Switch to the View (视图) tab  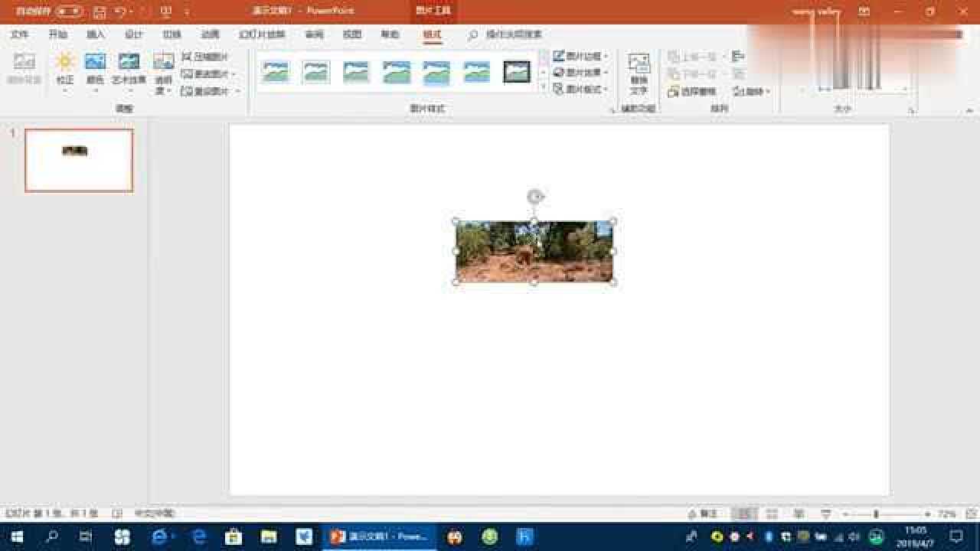pyautogui.click(x=351, y=34)
